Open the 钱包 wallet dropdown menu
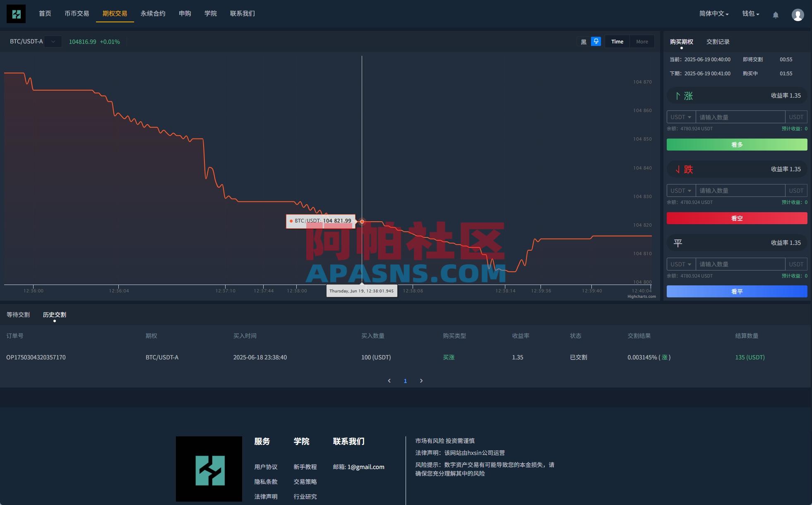Viewport: 812px width, 505px height. (750, 14)
